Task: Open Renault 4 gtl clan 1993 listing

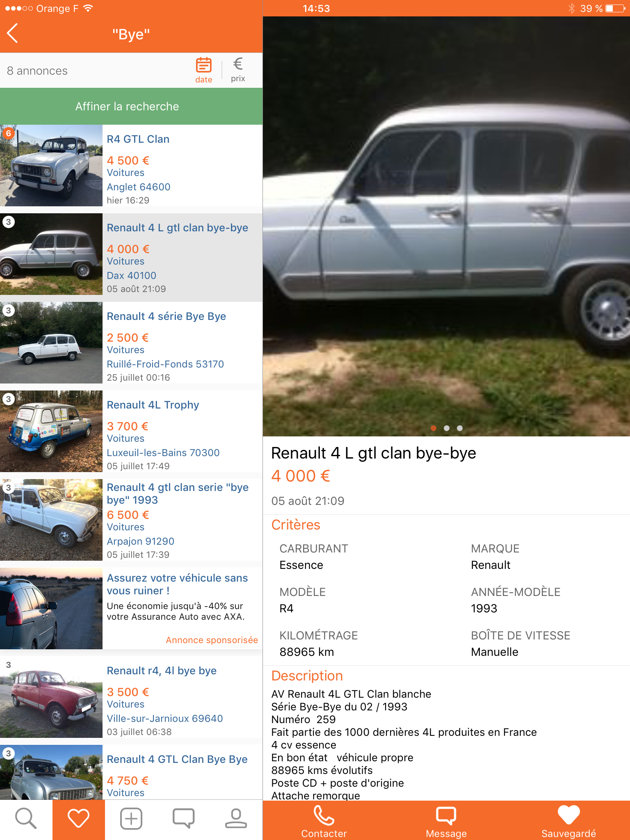Action: click(131, 520)
